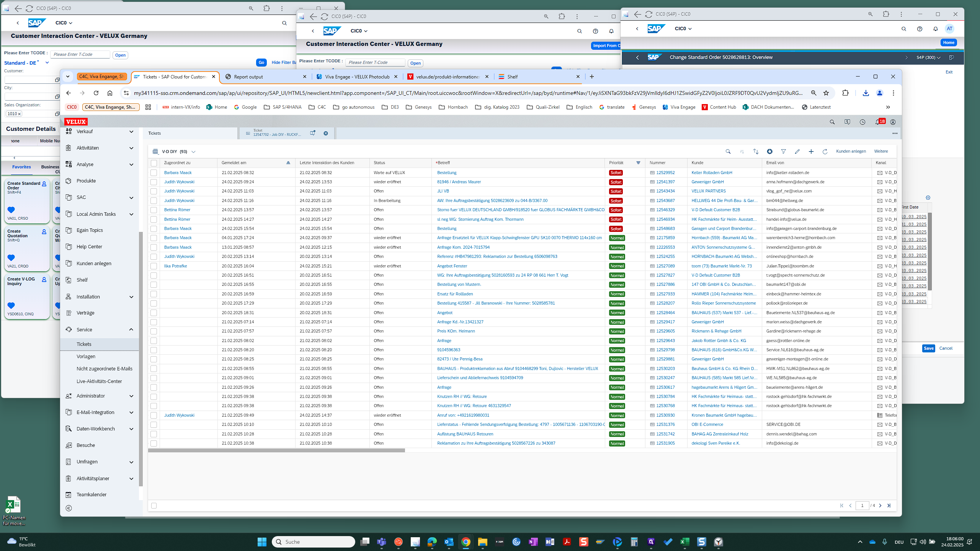
Task: Tick the checkbox for ticket 12546329
Action: [x=154, y=210]
